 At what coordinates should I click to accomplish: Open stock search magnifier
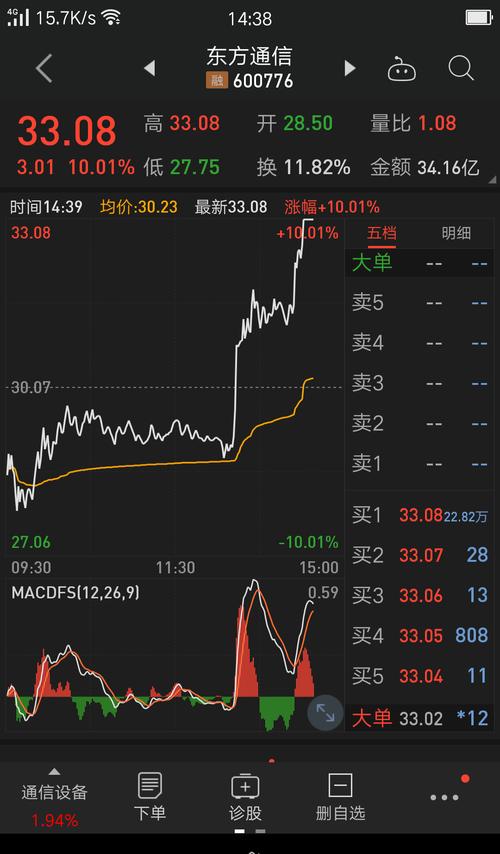(x=461, y=69)
